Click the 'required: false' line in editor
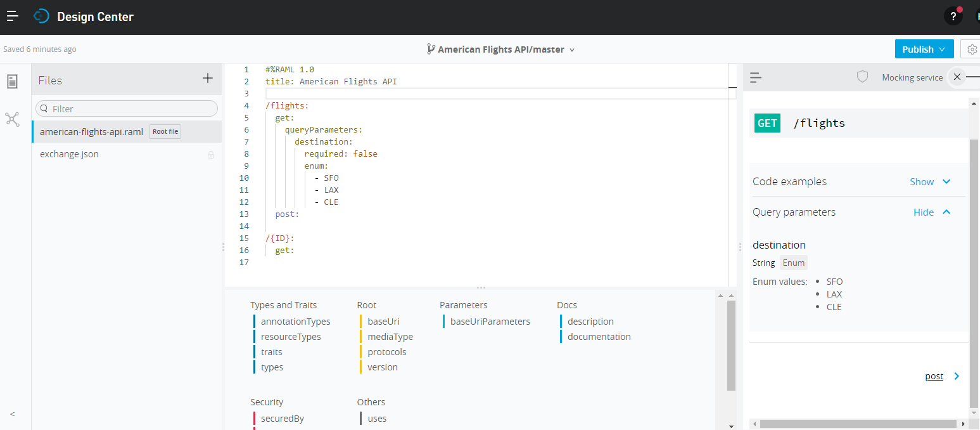980x430 pixels. 341,154
